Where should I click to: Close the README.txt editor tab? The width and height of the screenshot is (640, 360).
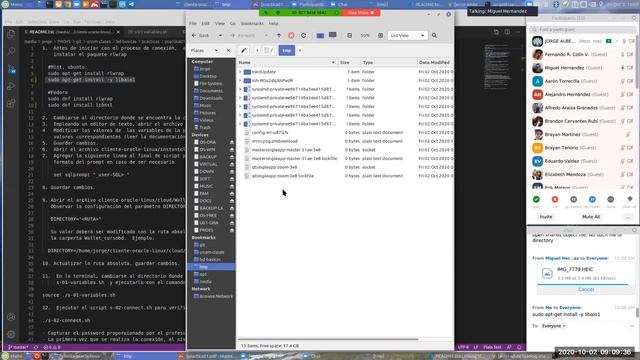pos(118,32)
